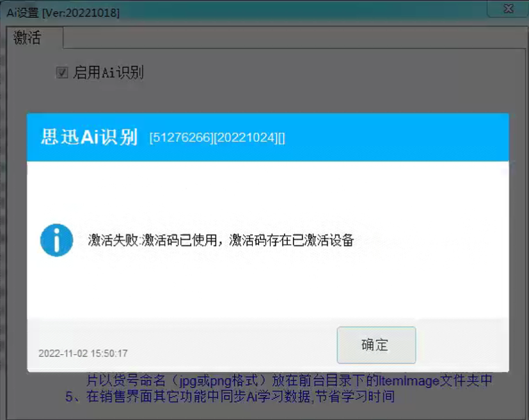Click the [51276266][20221024][] code text

(217, 137)
